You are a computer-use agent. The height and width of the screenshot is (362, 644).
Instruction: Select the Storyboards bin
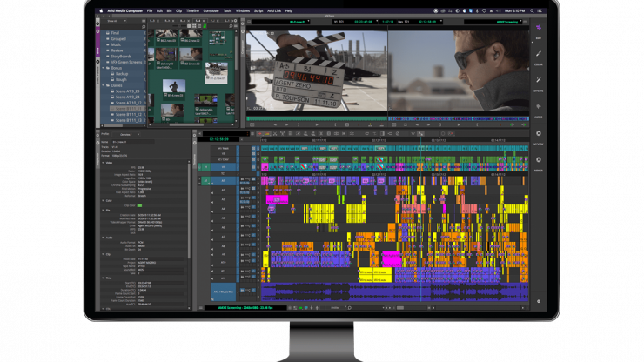click(x=122, y=57)
